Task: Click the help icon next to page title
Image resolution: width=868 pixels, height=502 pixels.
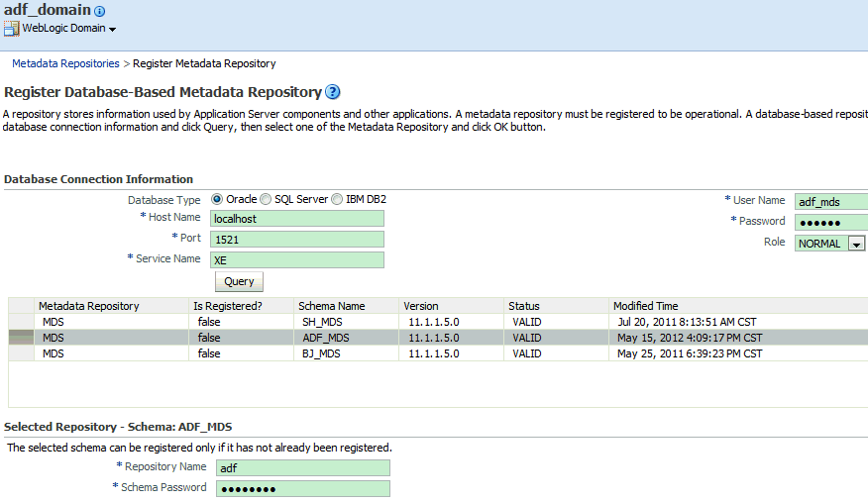Action: coord(333,92)
